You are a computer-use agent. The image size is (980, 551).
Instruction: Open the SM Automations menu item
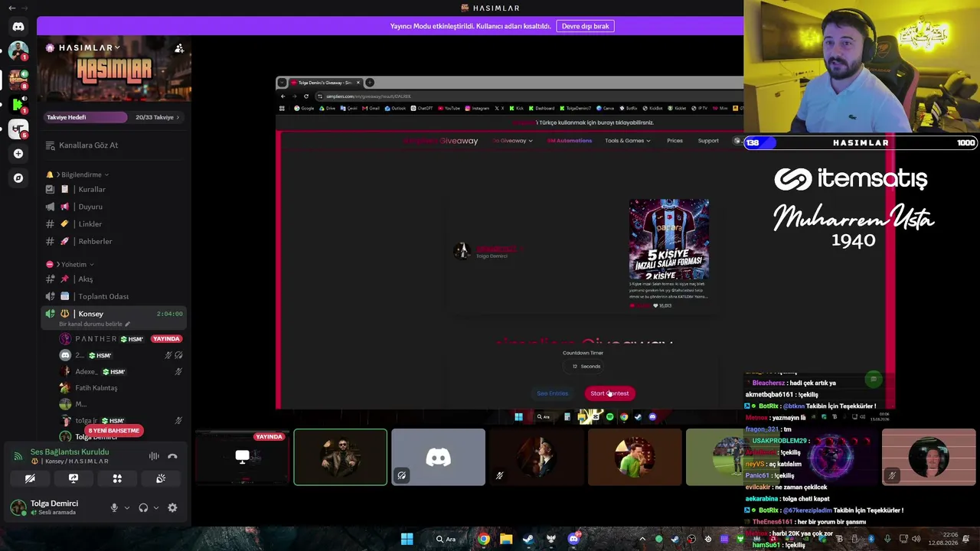click(570, 141)
